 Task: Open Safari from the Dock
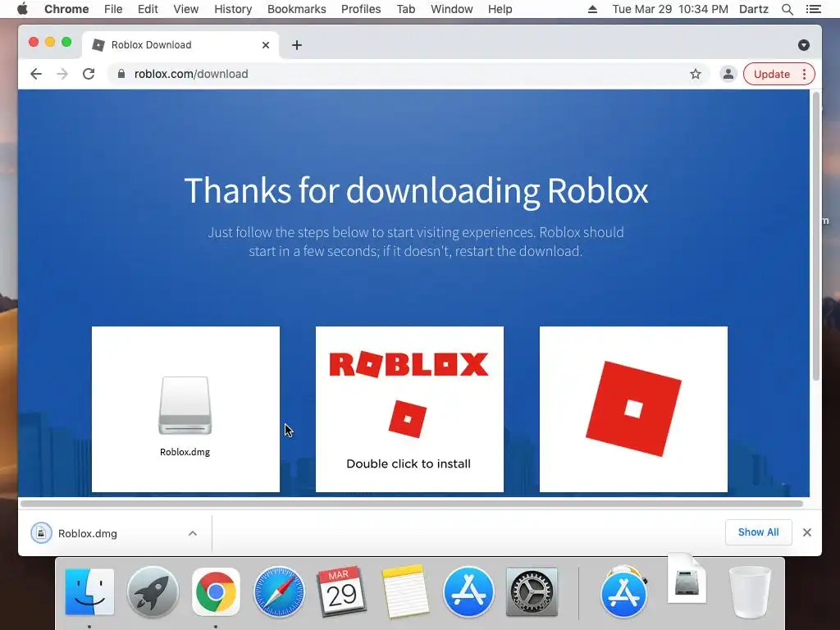[279, 592]
